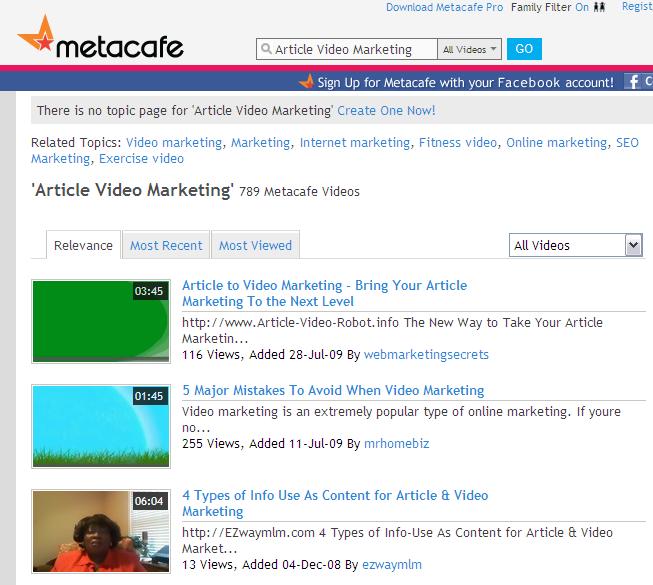Open Internet marketing related topic

[x=355, y=142]
